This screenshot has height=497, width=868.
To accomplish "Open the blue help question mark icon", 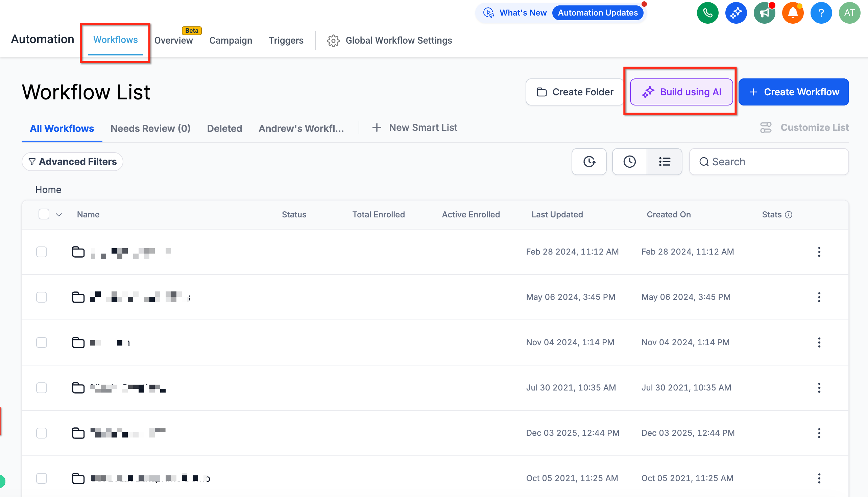I will [821, 13].
